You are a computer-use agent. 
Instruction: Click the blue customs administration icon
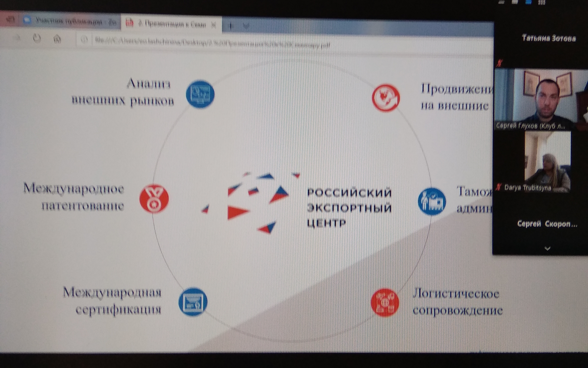[432, 201]
